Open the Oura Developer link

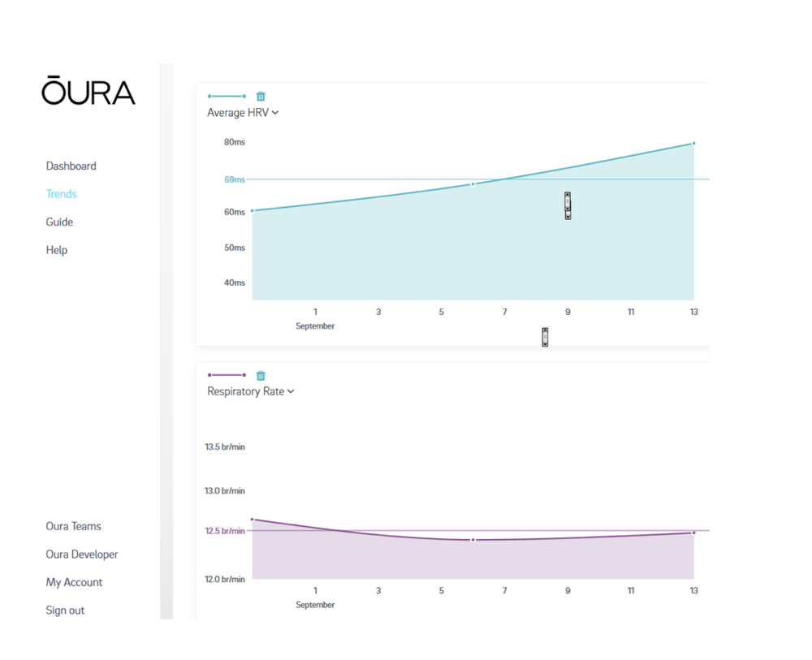click(x=82, y=554)
